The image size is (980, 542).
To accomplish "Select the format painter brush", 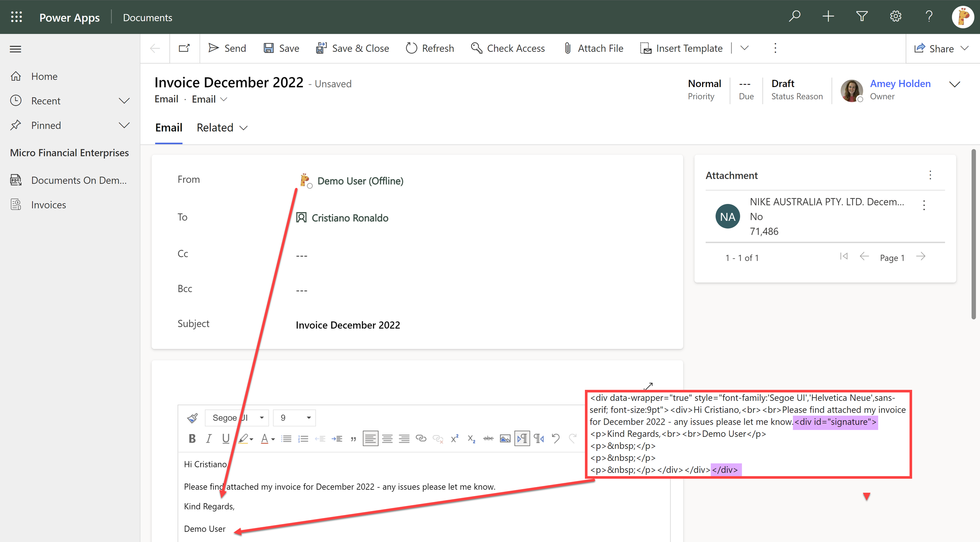I will (x=192, y=418).
